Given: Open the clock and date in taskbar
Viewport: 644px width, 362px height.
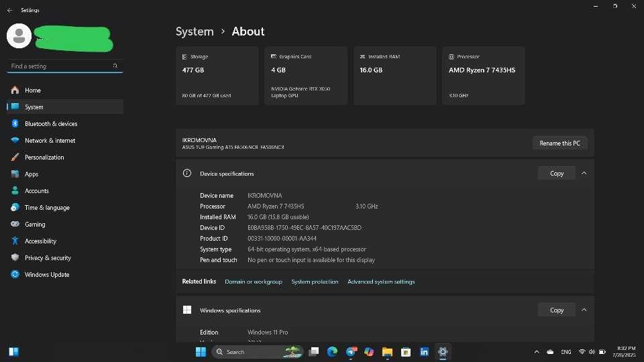Looking at the screenshot, I should pos(625,352).
